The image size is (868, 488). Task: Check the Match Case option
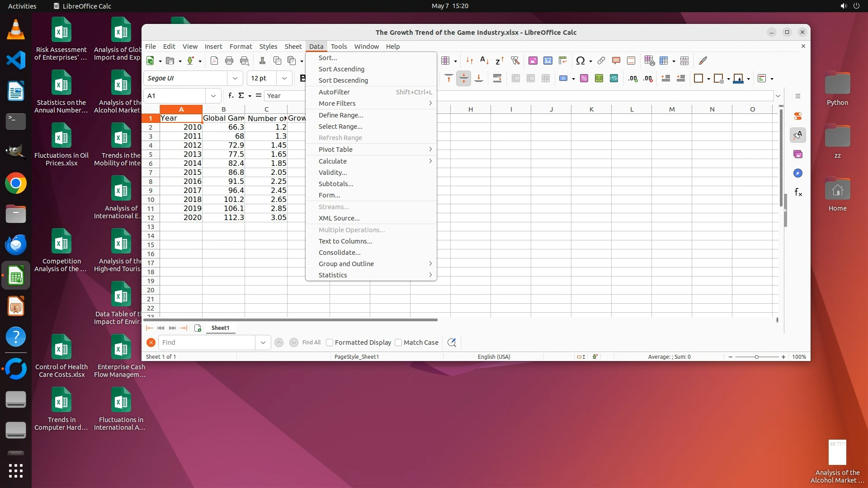tap(398, 343)
